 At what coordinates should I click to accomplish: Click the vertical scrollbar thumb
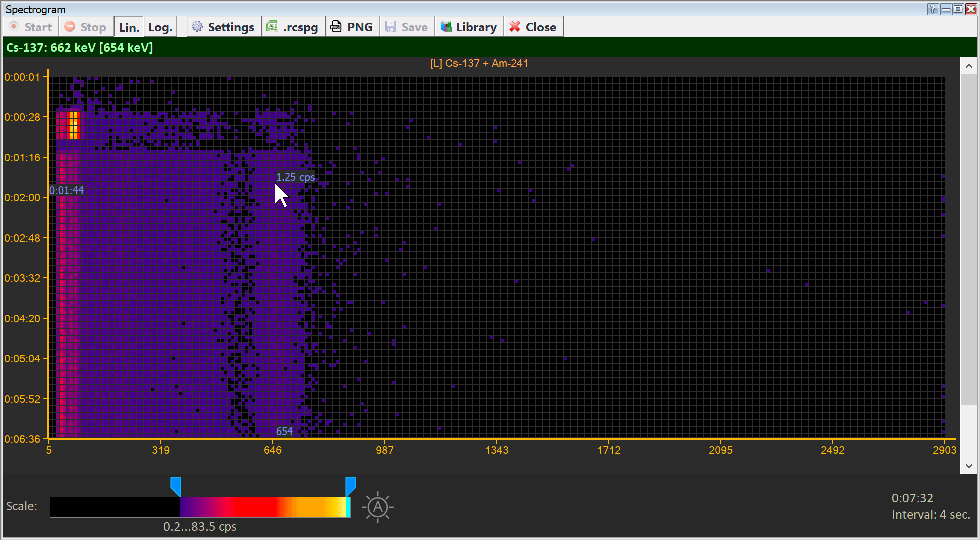(969, 240)
